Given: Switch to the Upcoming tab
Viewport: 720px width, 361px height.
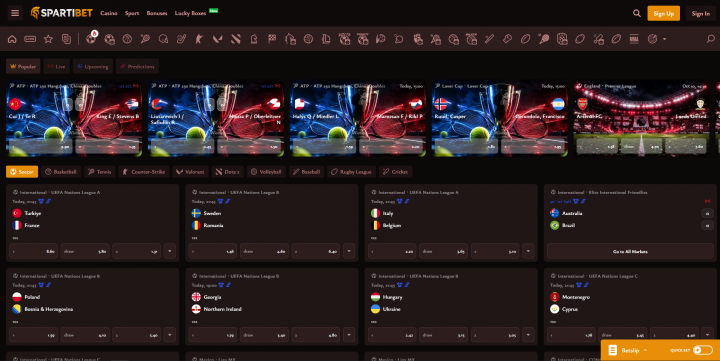Looking at the screenshot, I should click(93, 67).
